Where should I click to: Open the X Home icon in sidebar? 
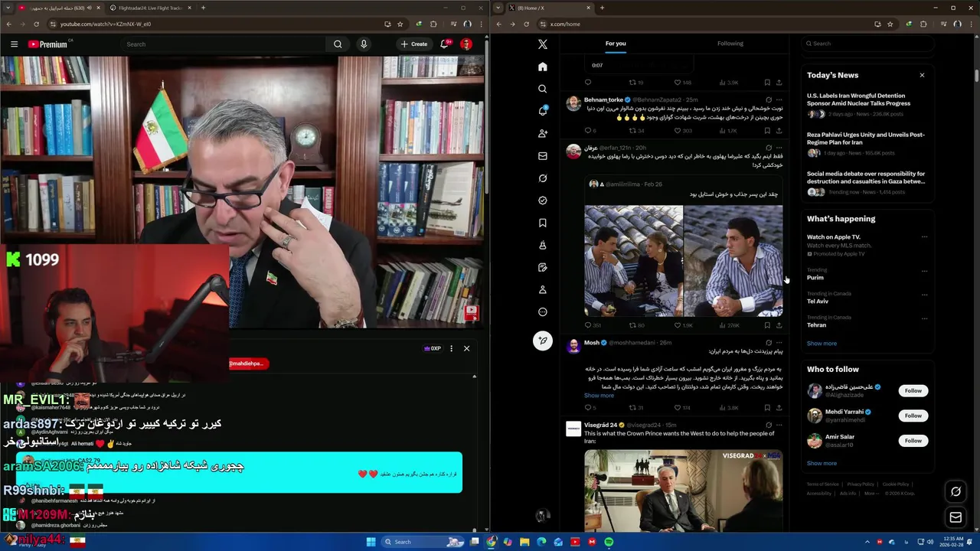[543, 67]
